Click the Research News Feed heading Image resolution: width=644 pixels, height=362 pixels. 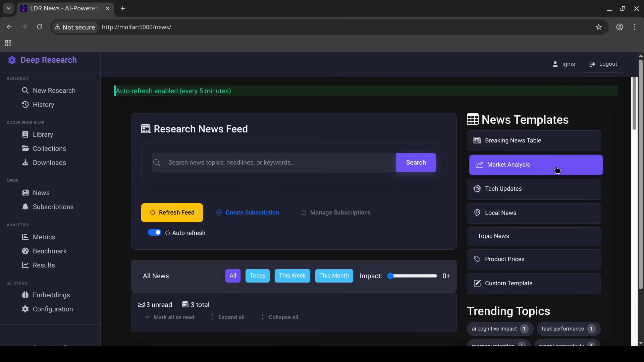tap(195, 129)
